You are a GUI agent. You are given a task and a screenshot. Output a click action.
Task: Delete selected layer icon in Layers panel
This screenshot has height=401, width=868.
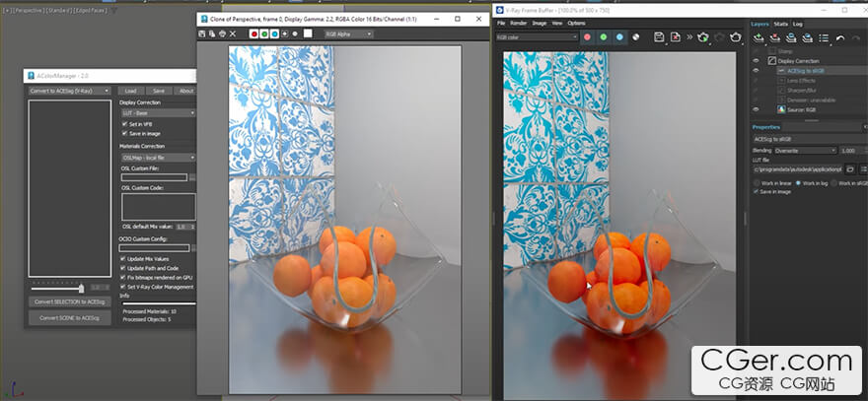tap(775, 37)
